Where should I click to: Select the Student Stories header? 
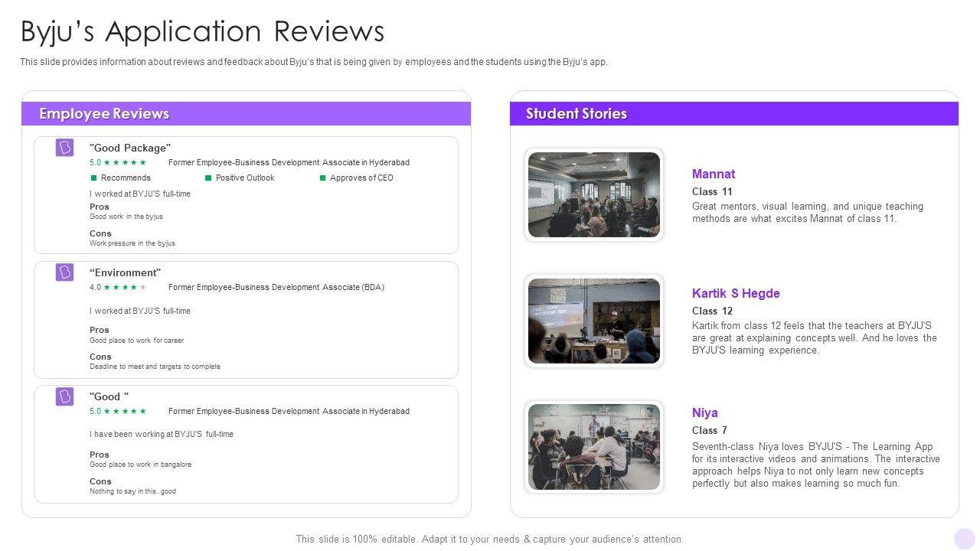(x=576, y=114)
